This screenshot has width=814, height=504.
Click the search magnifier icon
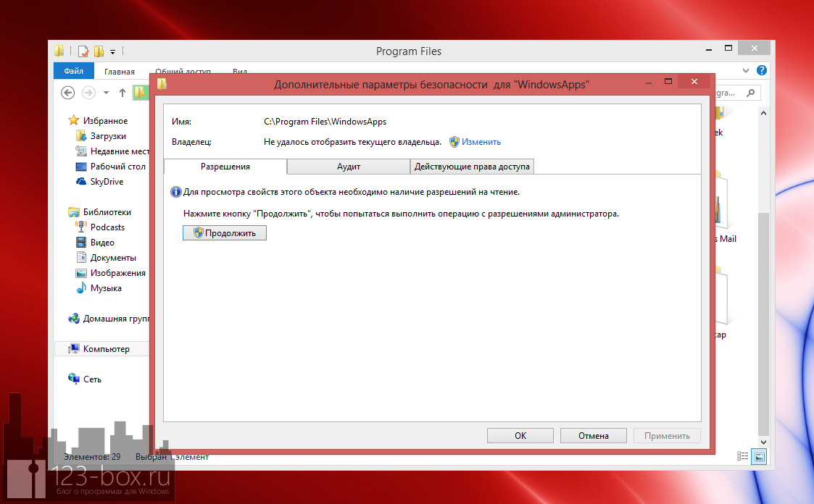[750, 93]
